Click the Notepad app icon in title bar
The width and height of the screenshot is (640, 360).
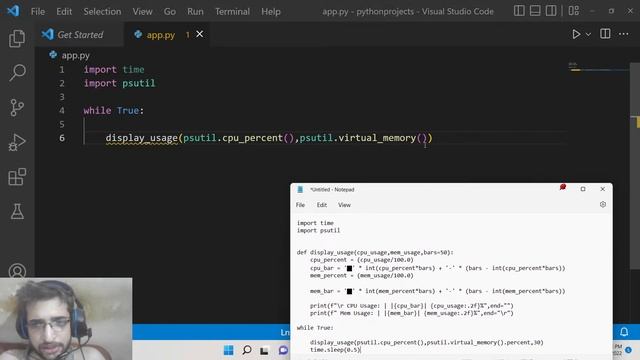pos(300,189)
